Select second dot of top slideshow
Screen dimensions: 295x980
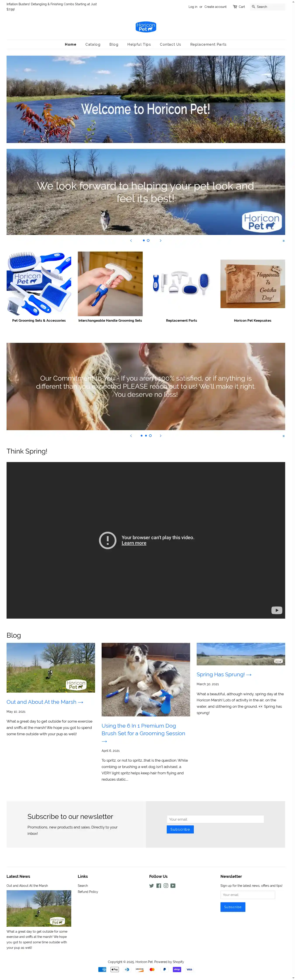click(x=148, y=240)
